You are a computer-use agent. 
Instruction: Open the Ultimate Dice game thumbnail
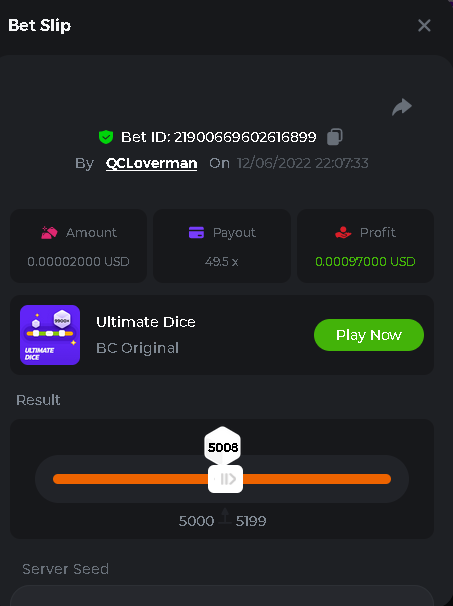(x=50, y=335)
